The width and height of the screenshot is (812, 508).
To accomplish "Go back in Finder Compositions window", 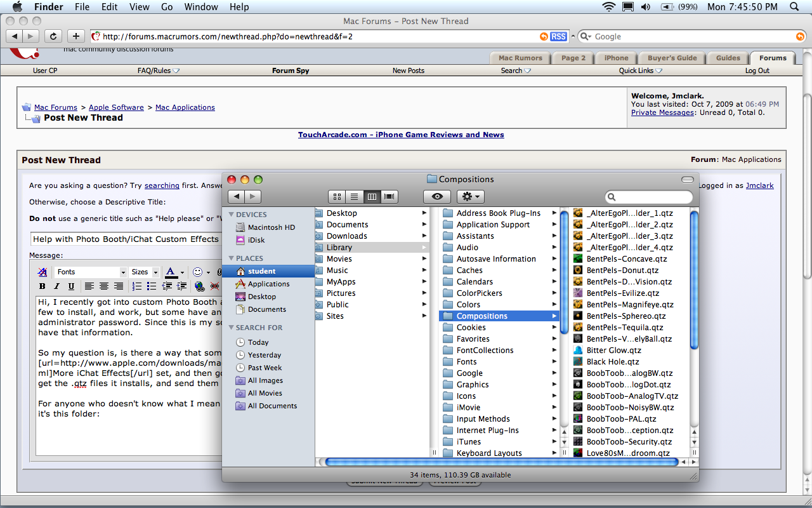I will coord(236,197).
